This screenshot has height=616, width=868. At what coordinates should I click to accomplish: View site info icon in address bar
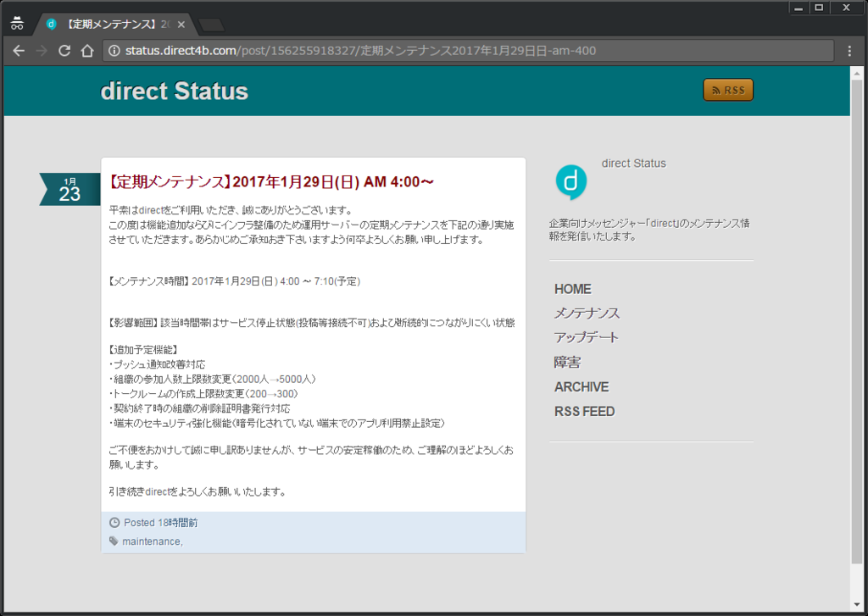(x=114, y=51)
